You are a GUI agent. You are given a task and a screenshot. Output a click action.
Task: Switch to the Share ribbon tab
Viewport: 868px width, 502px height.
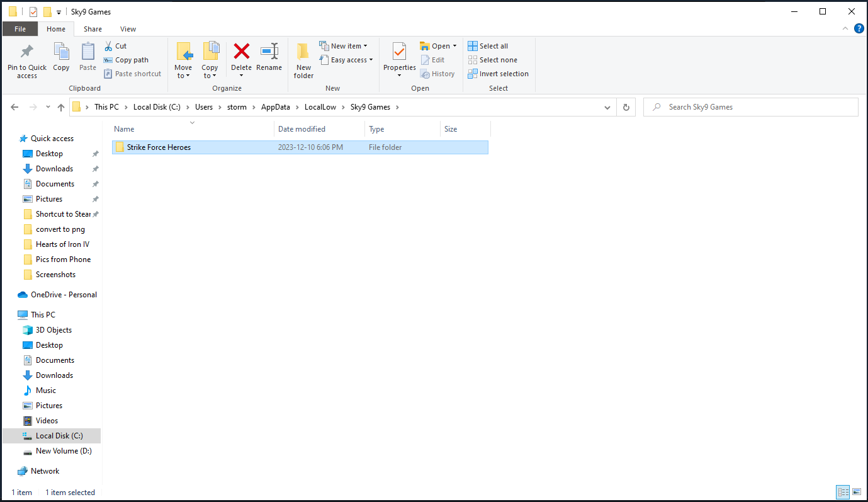[x=93, y=29]
